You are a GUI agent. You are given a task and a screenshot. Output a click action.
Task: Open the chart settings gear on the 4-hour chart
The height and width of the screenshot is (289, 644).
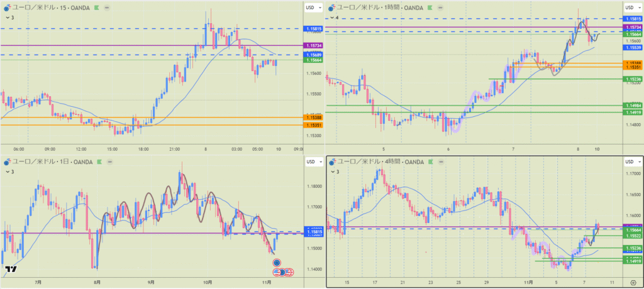[633, 283]
